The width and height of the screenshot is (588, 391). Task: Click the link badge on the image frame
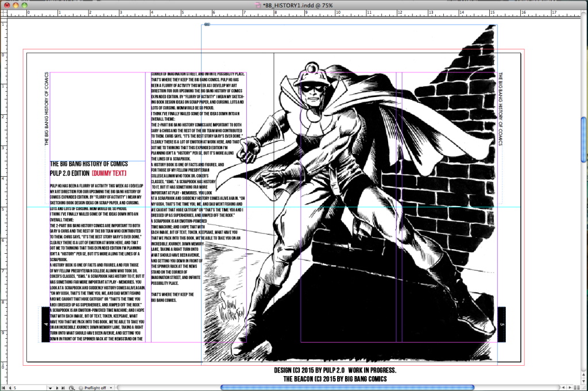coord(207,24)
